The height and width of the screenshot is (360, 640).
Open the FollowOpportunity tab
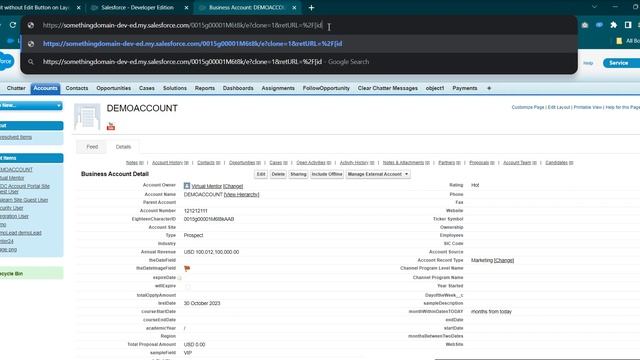pyautogui.click(x=326, y=88)
